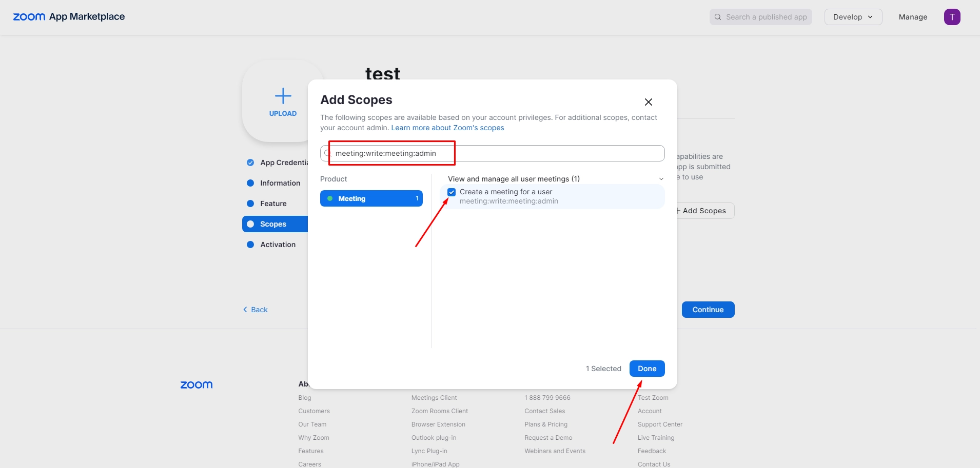Click the search icon in top bar

718,17
